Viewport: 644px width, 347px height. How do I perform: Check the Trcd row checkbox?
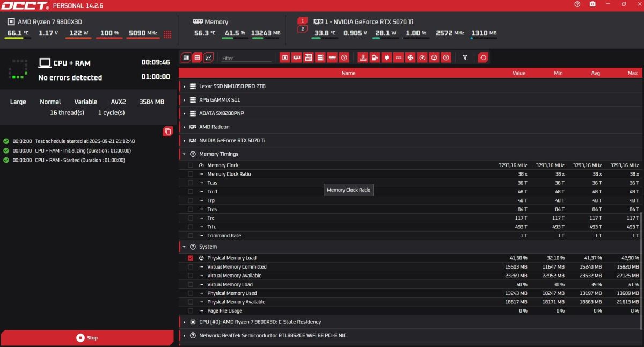[x=191, y=192]
